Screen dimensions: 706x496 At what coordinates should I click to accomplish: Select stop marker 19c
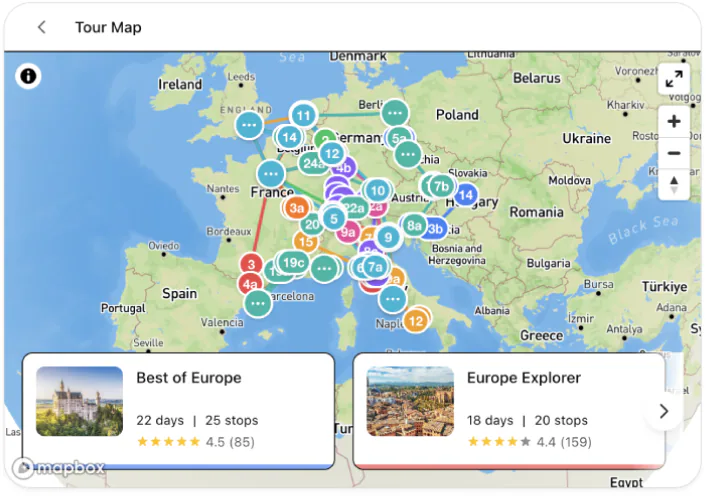pyautogui.click(x=294, y=262)
